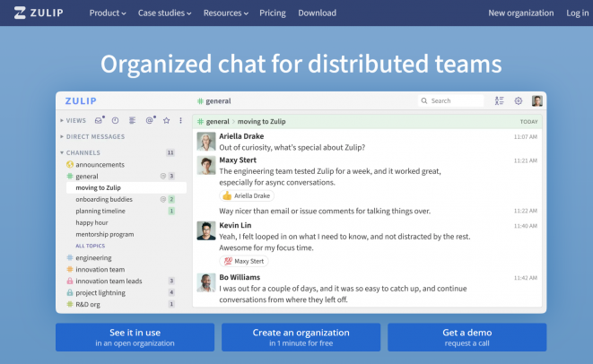
Task: Click moving to Zulip in recipient bar
Action: 261,122
